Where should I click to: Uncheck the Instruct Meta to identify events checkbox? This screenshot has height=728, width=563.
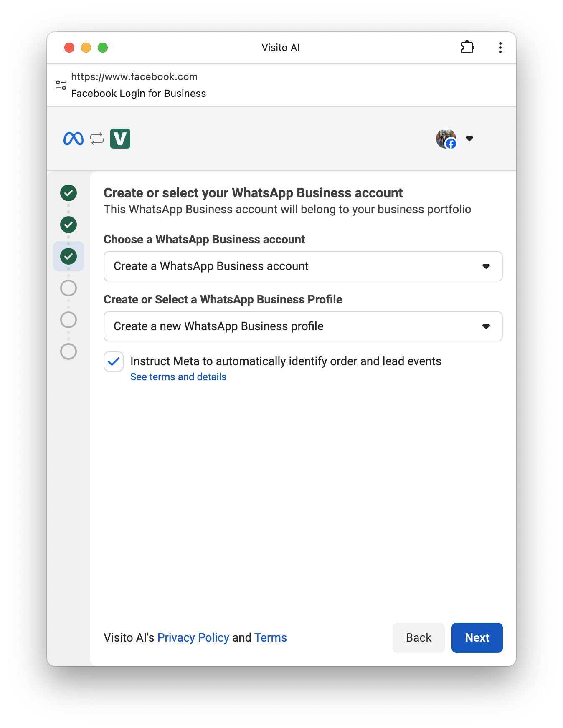coord(114,361)
